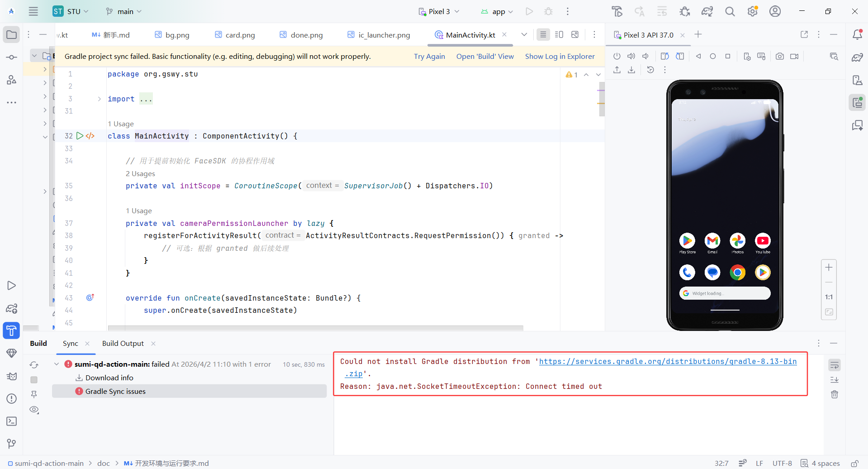Zoom in emulator with plus button
The width and height of the screenshot is (868, 469).
coord(829,268)
